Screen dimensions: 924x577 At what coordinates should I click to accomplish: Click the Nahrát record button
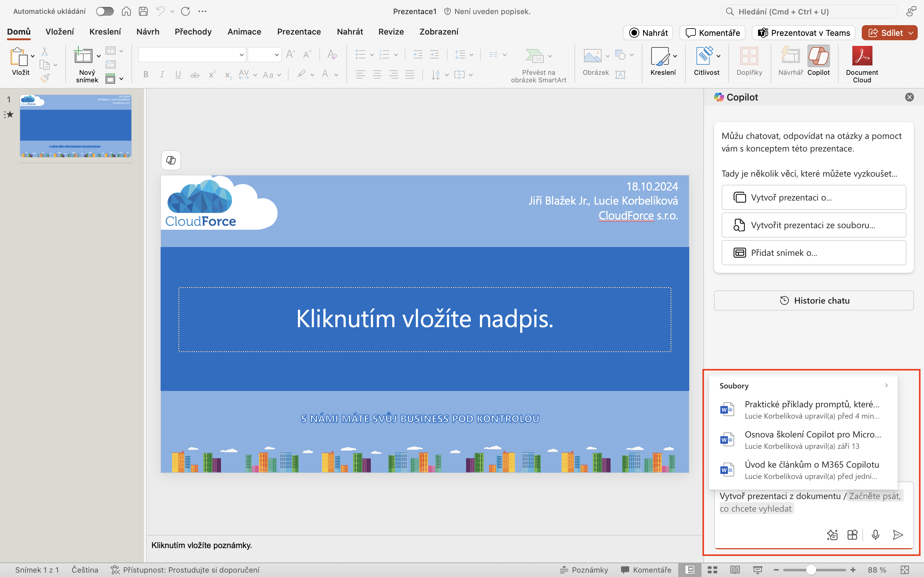pos(648,33)
